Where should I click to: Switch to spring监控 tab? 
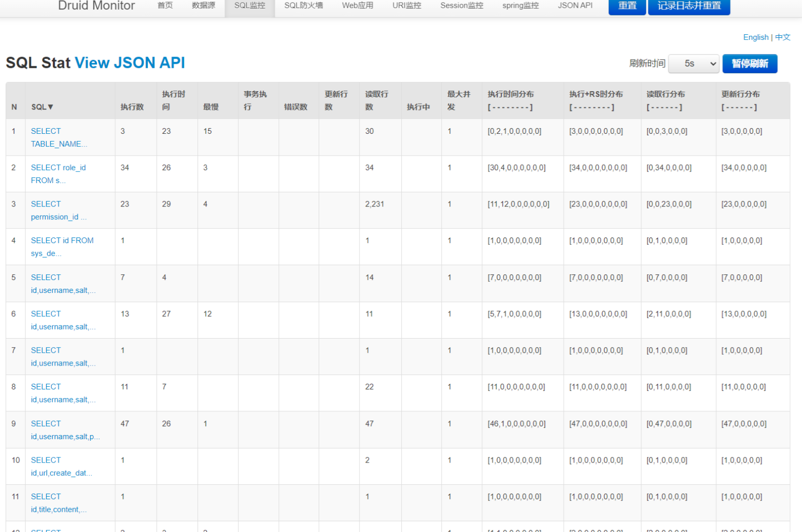(x=520, y=6)
